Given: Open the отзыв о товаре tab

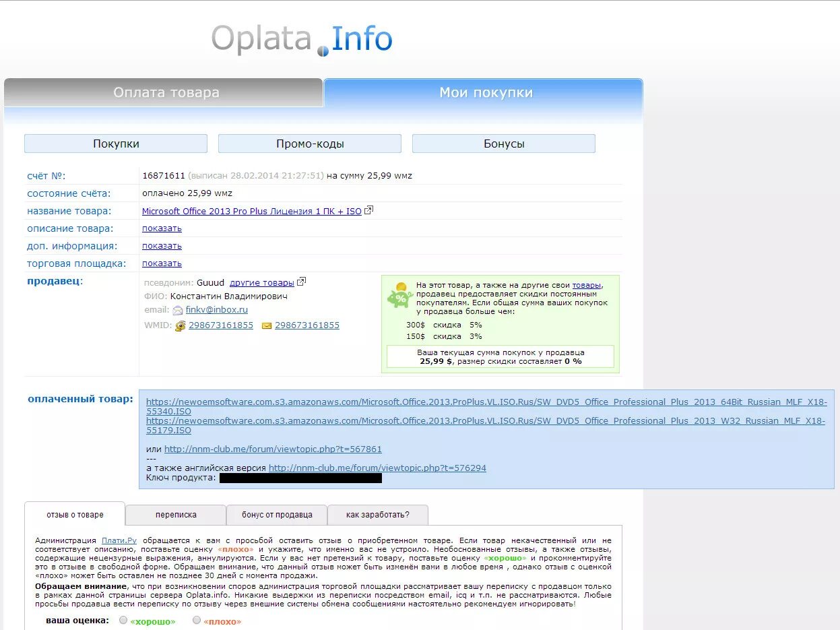Looking at the screenshot, I should click(75, 514).
